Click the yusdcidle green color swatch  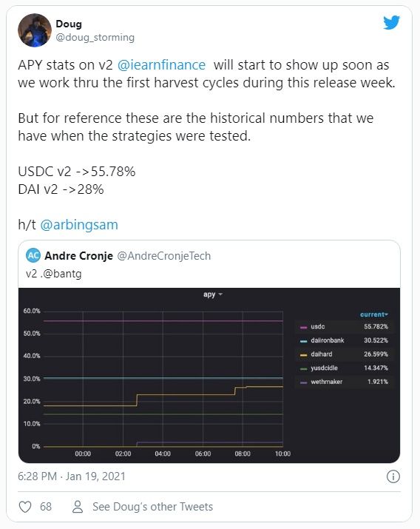tap(304, 368)
